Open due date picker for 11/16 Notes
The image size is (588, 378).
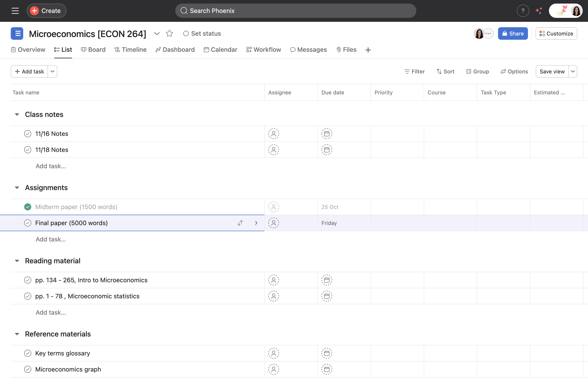[x=327, y=133]
